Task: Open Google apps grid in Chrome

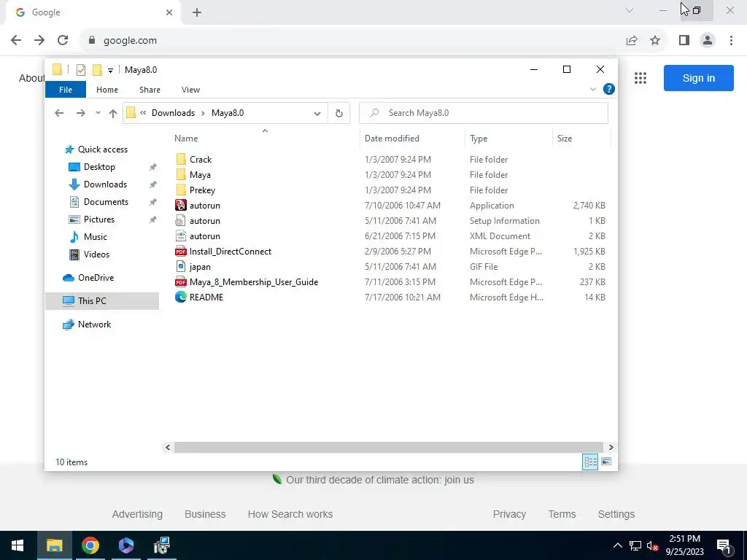Action: (x=640, y=78)
